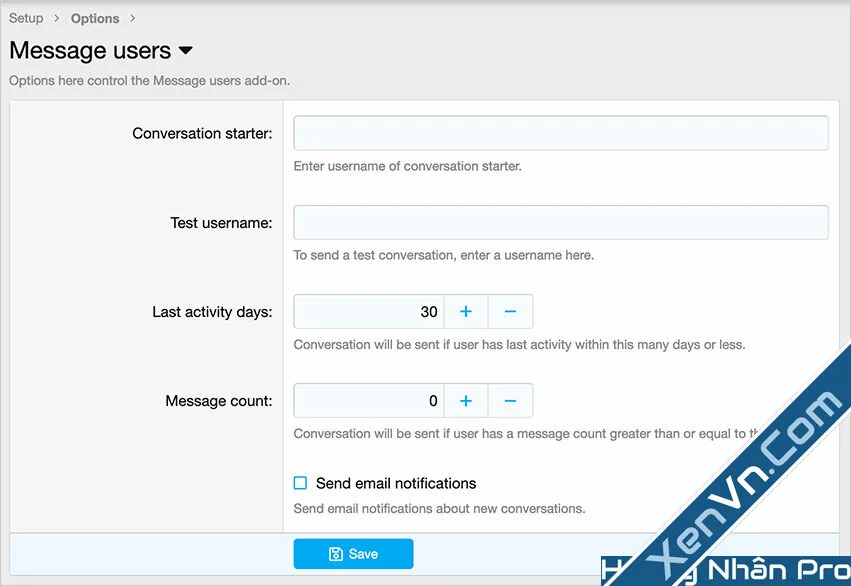Open the Setup breadcrumb link
The width and height of the screenshot is (851, 586).
[x=25, y=17]
